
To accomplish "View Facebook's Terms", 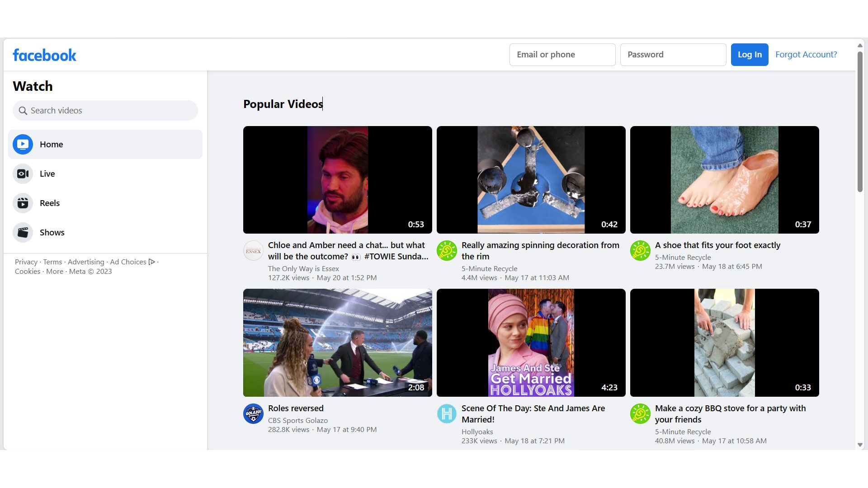I will click(52, 262).
